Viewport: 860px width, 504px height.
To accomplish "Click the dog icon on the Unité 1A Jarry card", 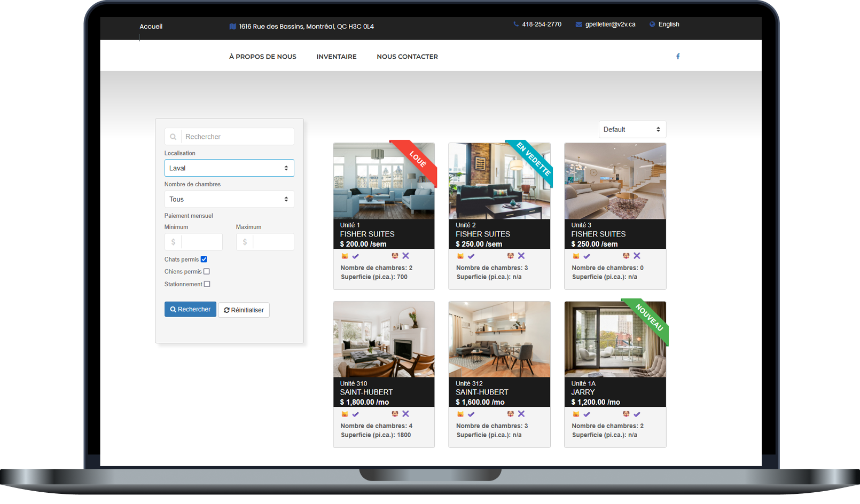I will (x=626, y=414).
